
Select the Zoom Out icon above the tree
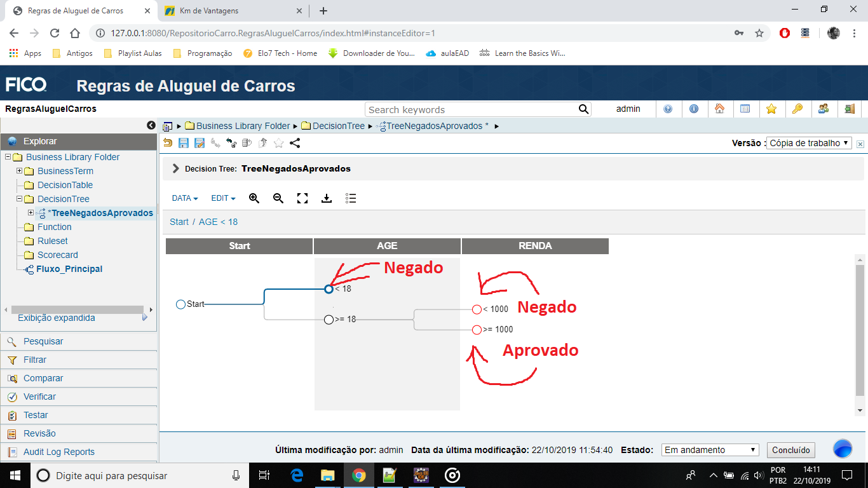point(278,198)
